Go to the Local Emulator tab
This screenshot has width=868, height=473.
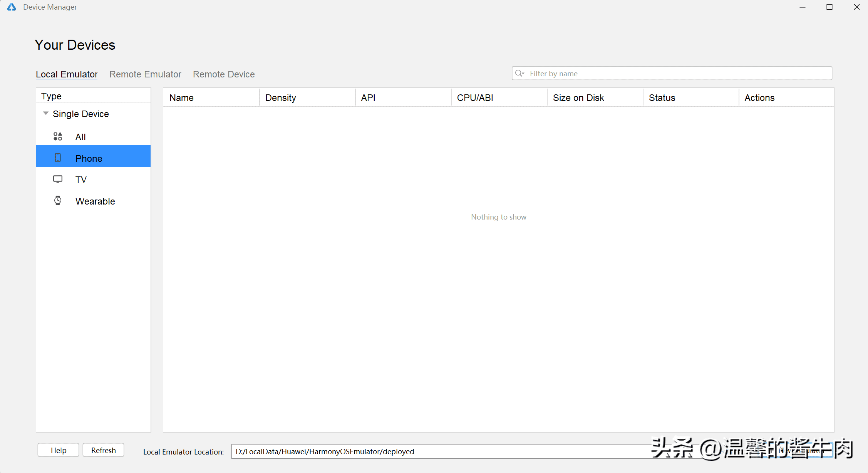point(67,74)
